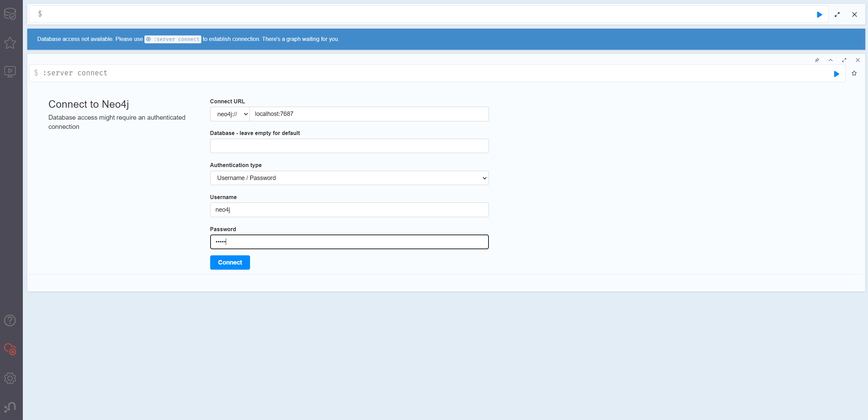
Task: Open the Favorites star sidebar panel
Action: pyautogui.click(x=10, y=43)
